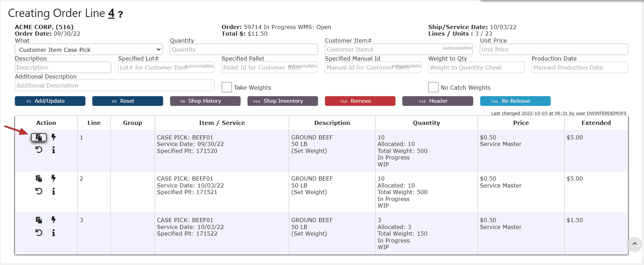This screenshot has width=644, height=265.
Task: Click the lightning bolt icon for line 3
Action: (x=54, y=220)
